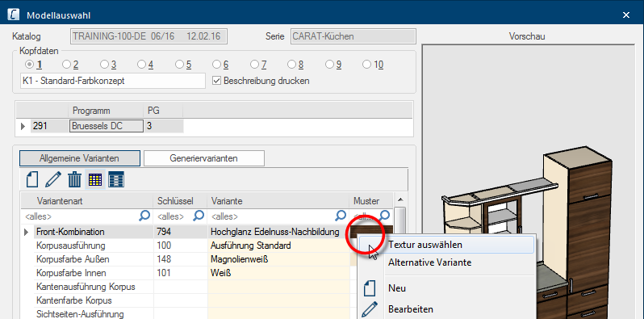Image resolution: width=644 pixels, height=319 pixels.
Task: Click the row arrow beside Front-Kombination
Action: point(27,233)
